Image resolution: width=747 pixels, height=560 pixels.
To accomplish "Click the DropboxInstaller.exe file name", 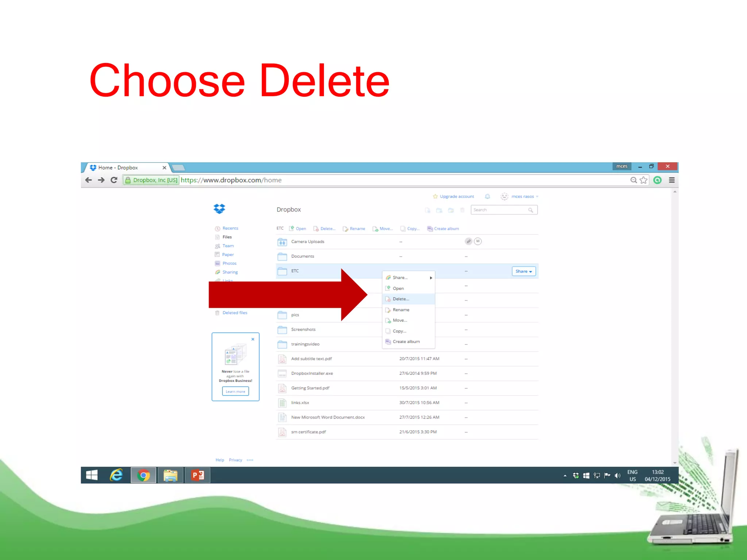I will tap(312, 373).
